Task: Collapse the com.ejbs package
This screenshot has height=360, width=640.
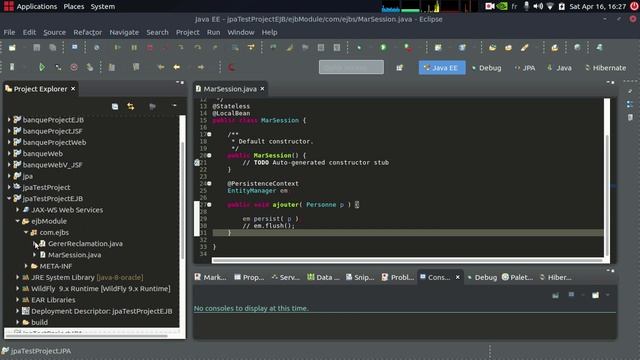Action: 26,232
